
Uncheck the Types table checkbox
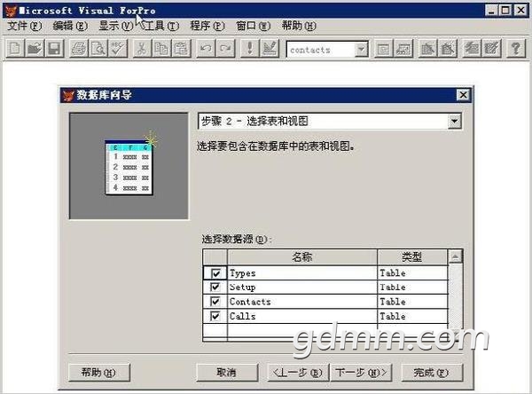[x=215, y=273]
